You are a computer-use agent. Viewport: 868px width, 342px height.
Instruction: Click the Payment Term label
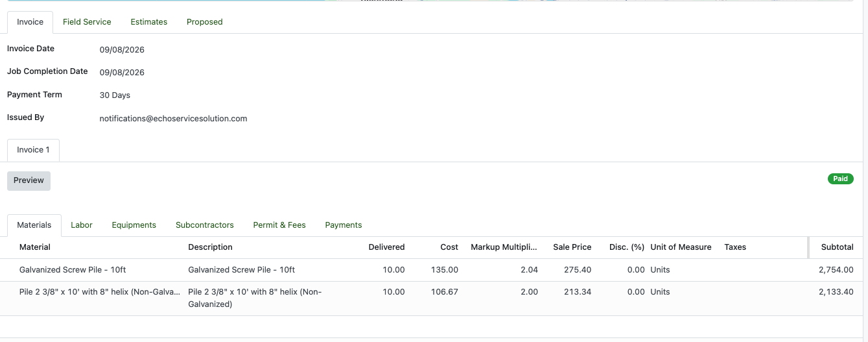pyautogui.click(x=34, y=95)
